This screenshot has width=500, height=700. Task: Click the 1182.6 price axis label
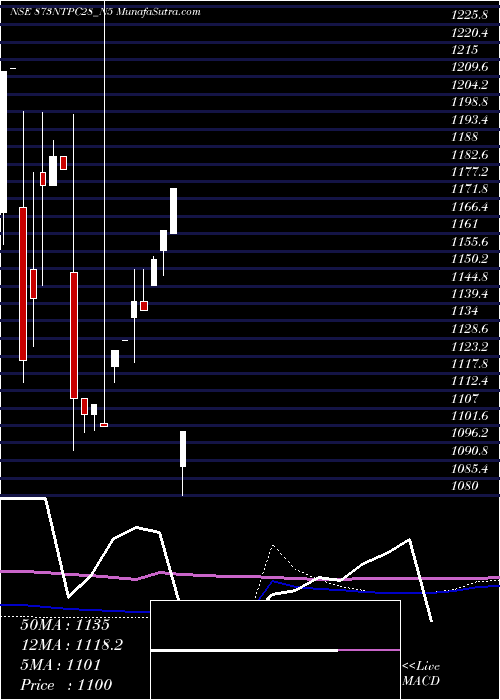(x=469, y=154)
